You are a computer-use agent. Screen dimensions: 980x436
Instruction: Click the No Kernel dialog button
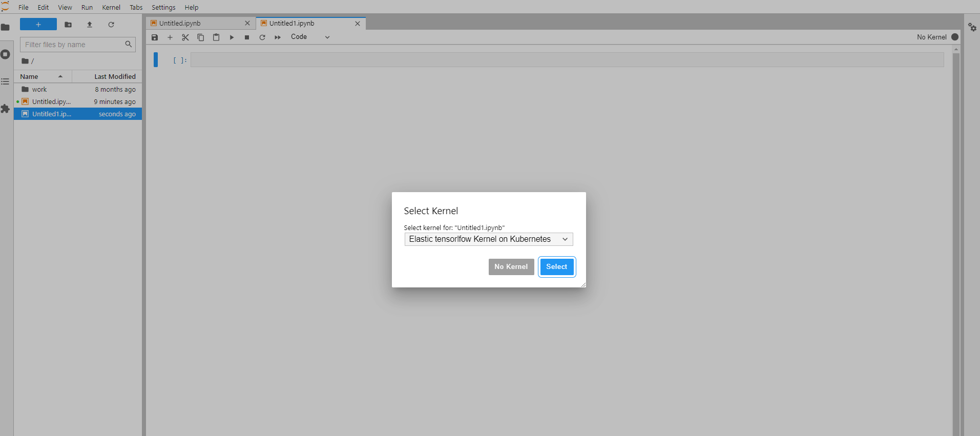pyautogui.click(x=511, y=267)
